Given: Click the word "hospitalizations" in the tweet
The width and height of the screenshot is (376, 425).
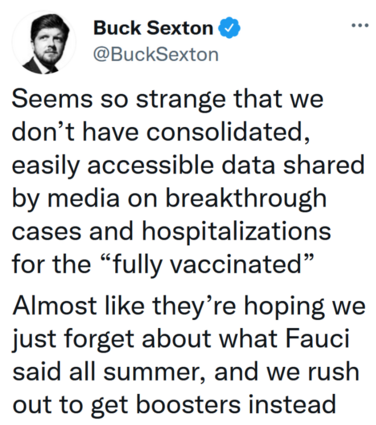Looking at the screenshot, I should [x=236, y=231].
